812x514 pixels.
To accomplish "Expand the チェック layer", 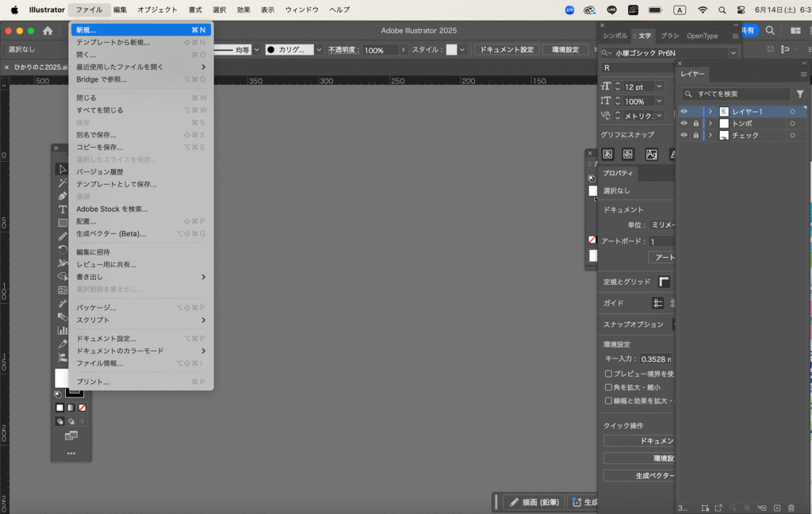I will 710,135.
